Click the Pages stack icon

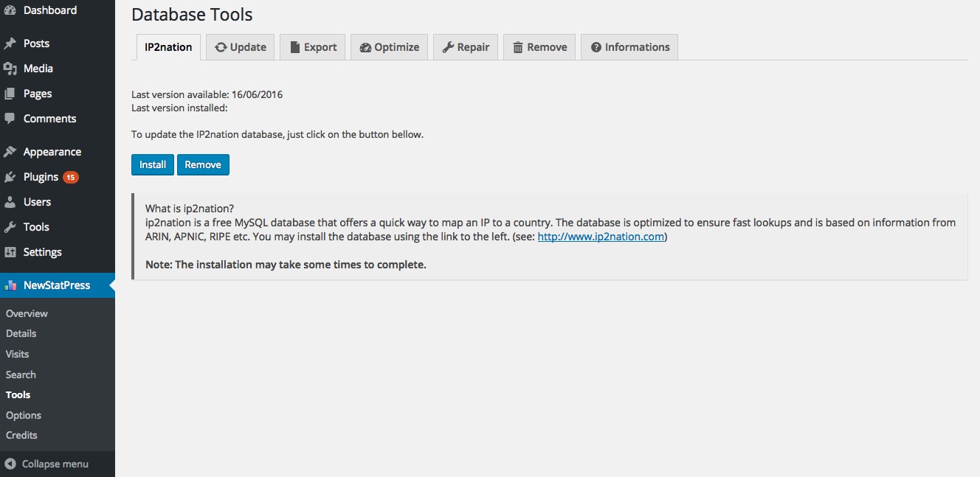tap(10, 94)
